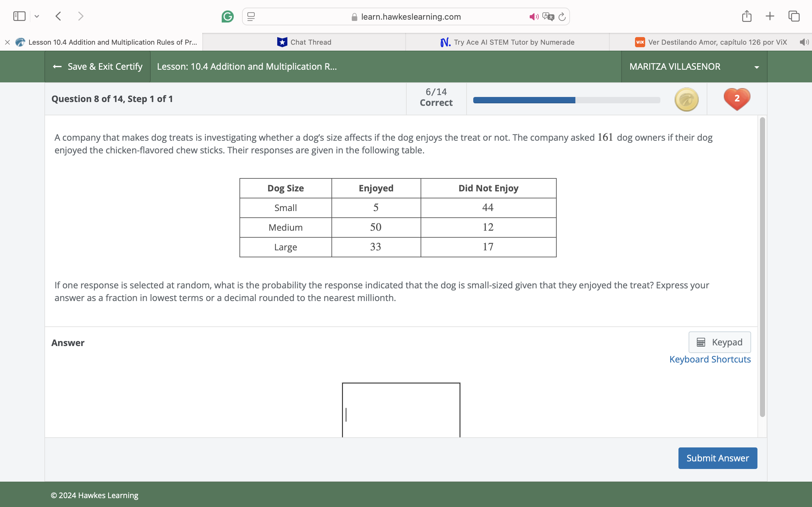Click the coin reward icon
Screen dimensions: 812x507
(686, 99)
